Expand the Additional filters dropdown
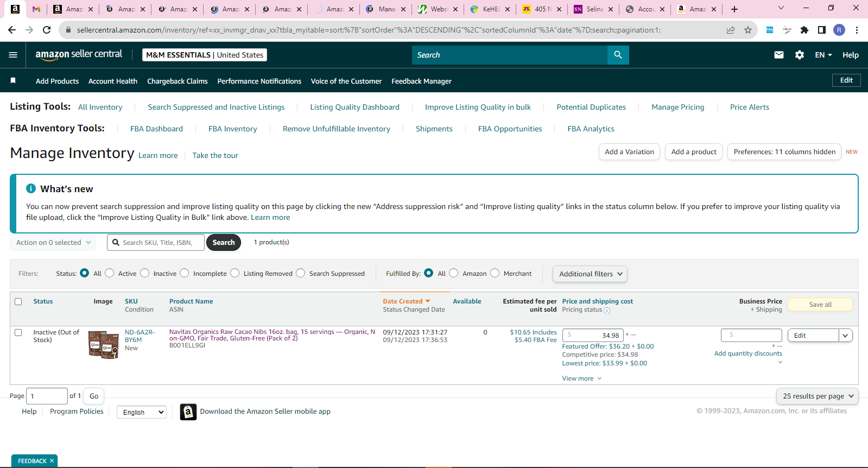 point(590,274)
